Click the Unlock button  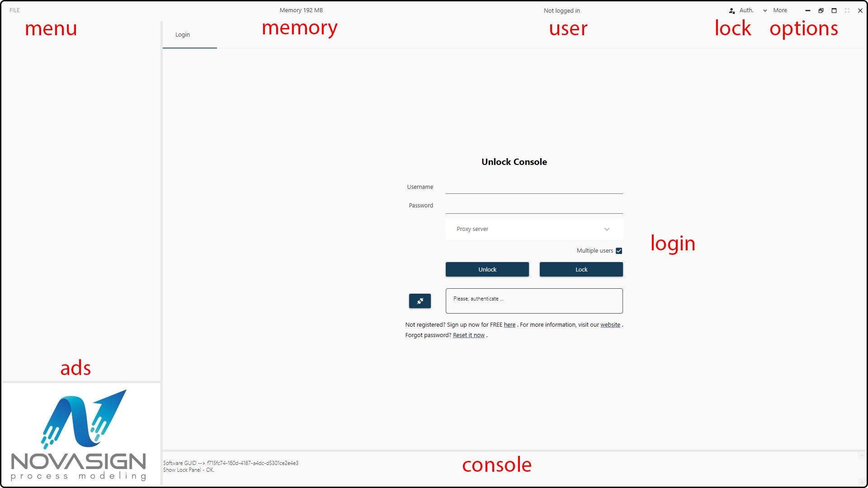click(487, 269)
